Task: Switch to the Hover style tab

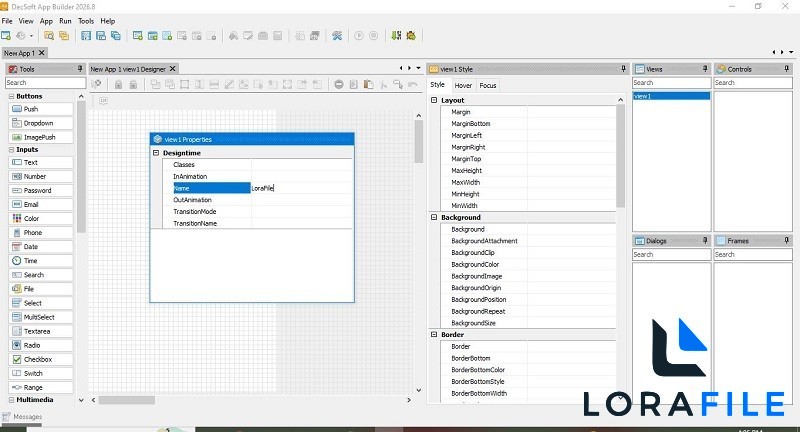Action: (463, 86)
